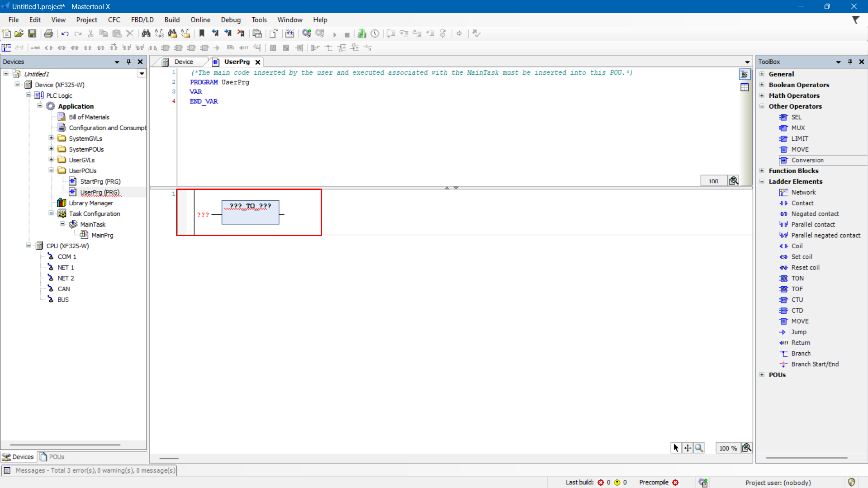Expand the Boolean Operators category
Image resolution: width=868 pixels, height=488 pixels.
762,85
